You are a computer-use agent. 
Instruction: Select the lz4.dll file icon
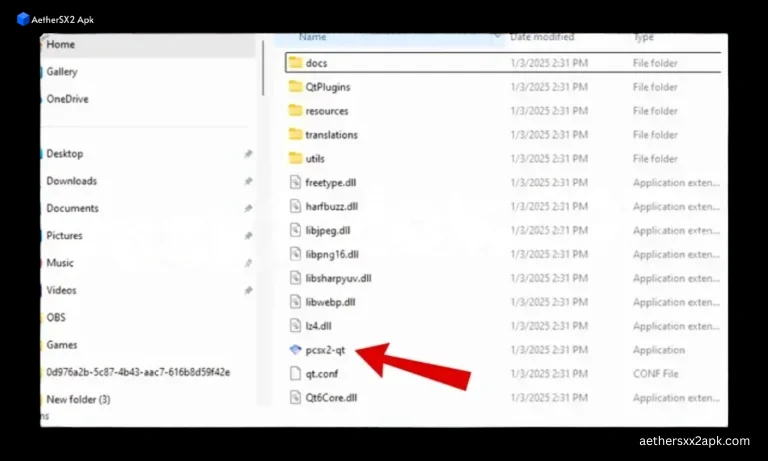click(x=295, y=325)
